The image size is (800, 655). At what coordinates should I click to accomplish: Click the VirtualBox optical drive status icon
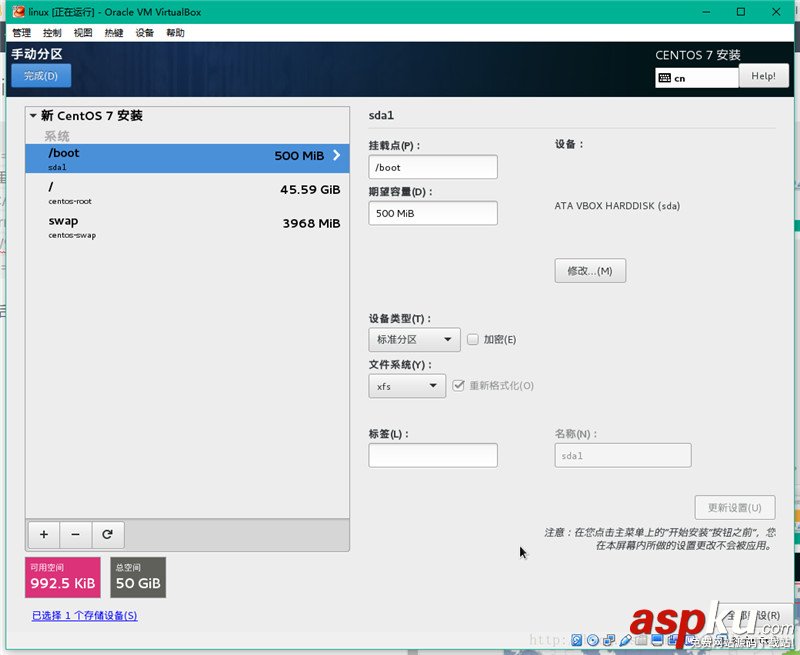(593, 640)
